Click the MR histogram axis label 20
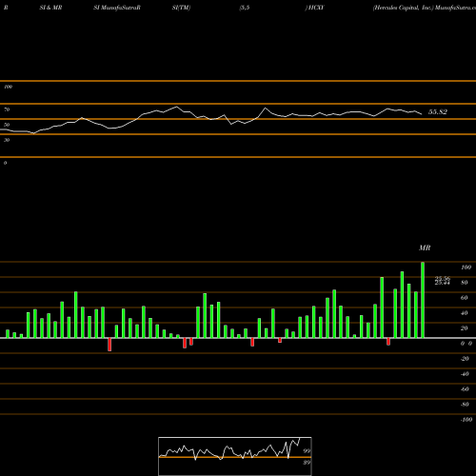 tap(465, 328)
